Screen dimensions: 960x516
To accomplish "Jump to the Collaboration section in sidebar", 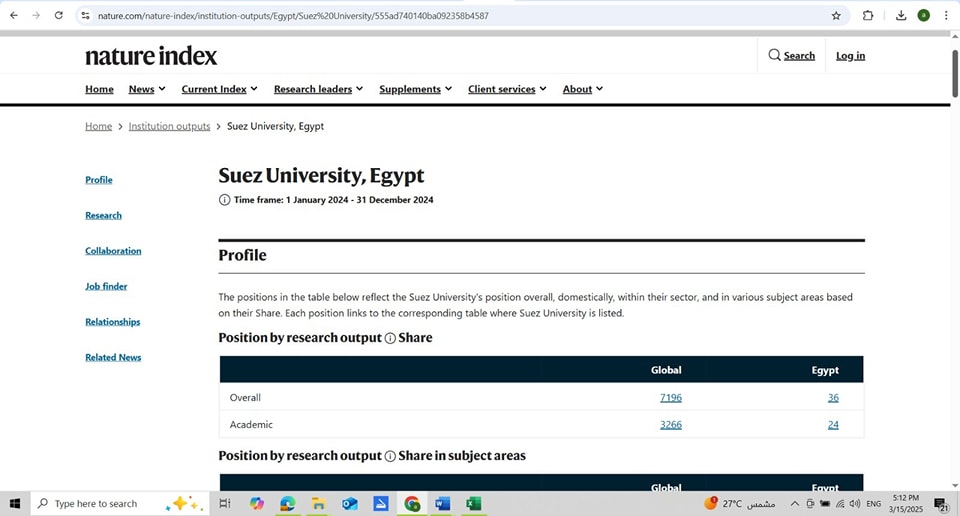I will [x=113, y=251].
